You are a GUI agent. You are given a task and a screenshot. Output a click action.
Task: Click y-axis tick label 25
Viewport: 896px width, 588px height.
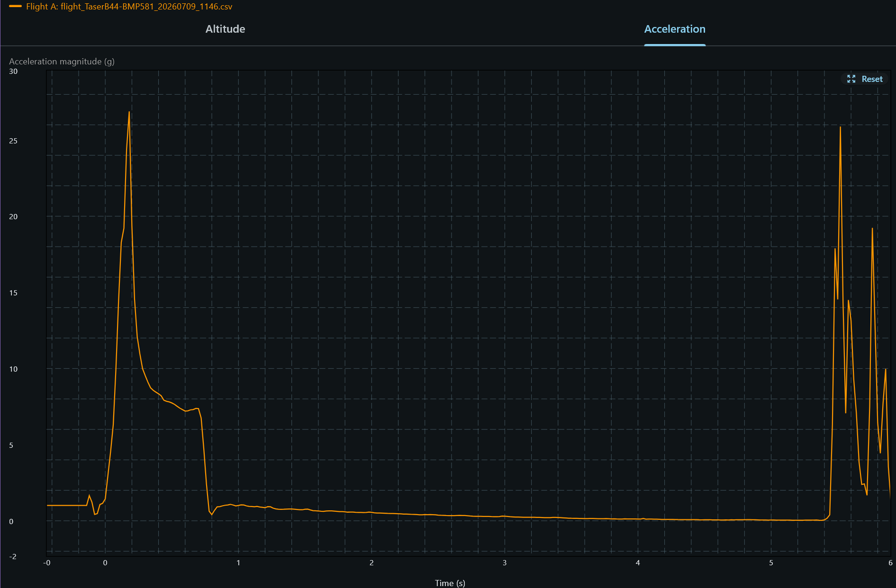tap(13, 141)
